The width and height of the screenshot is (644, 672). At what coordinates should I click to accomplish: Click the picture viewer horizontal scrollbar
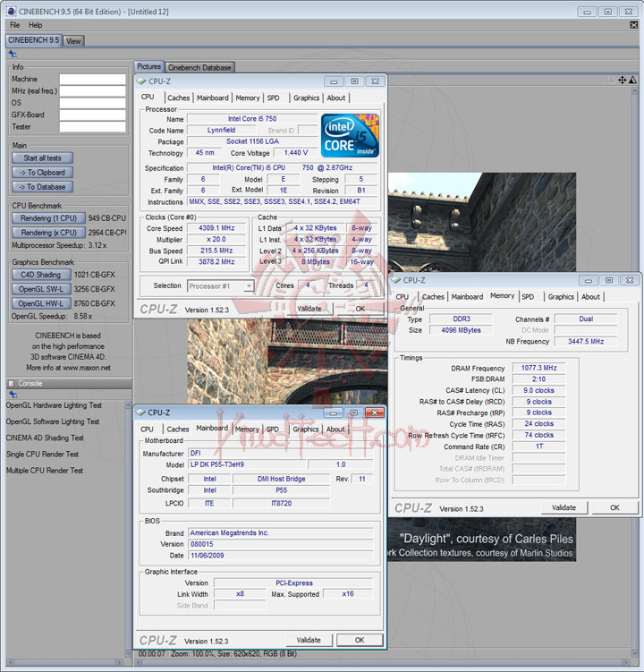point(381,662)
